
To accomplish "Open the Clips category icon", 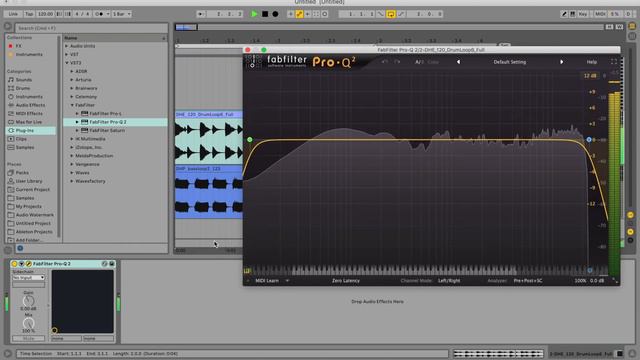I will tap(11, 139).
